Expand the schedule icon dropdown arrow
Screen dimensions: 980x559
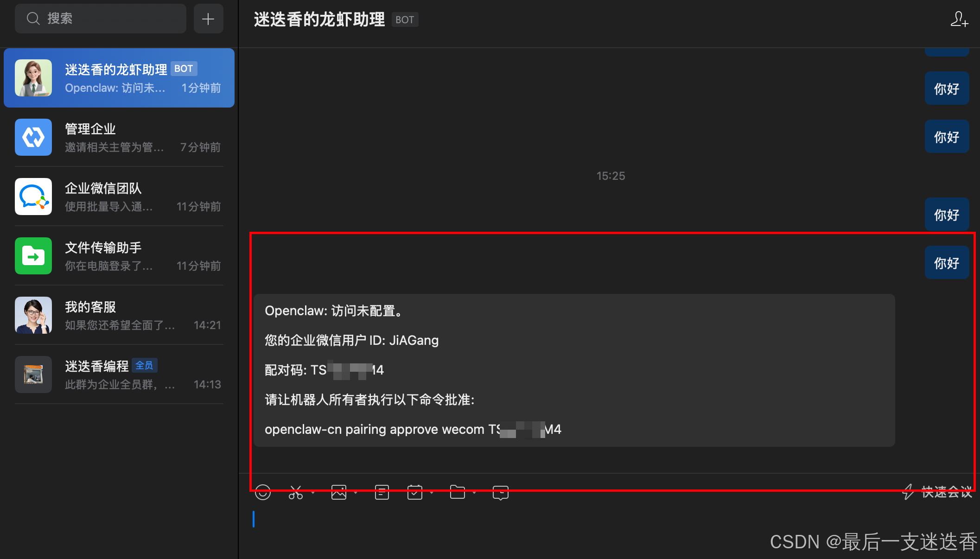(x=432, y=492)
